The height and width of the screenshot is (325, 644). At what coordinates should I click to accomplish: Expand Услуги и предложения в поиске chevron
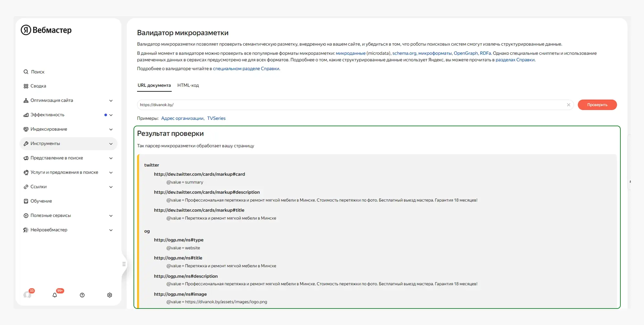pyautogui.click(x=111, y=173)
